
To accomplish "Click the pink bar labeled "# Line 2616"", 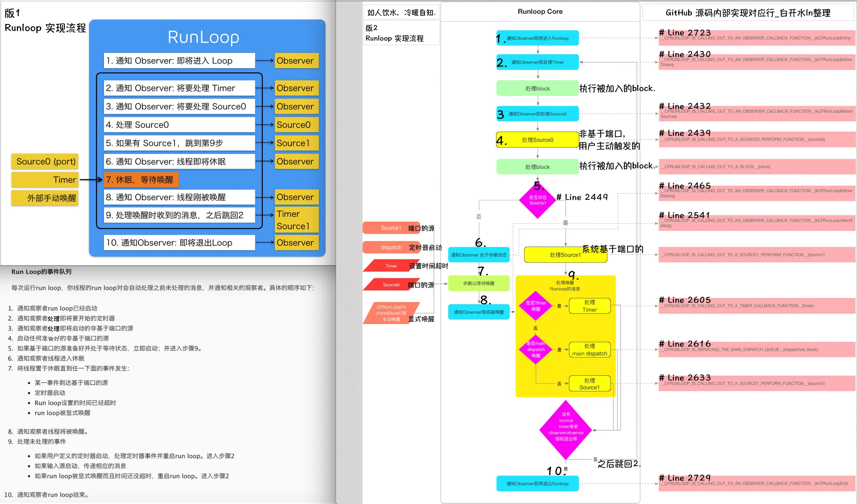I will pos(757,349).
